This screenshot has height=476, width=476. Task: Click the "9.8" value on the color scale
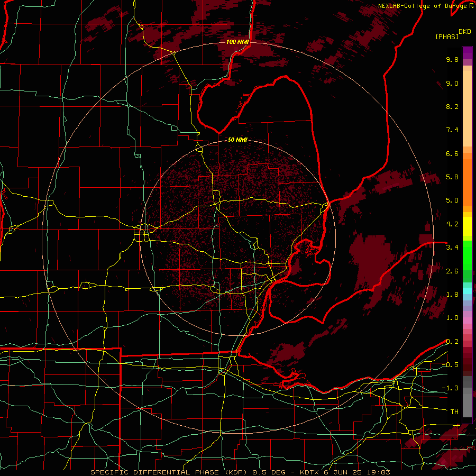(x=452, y=60)
